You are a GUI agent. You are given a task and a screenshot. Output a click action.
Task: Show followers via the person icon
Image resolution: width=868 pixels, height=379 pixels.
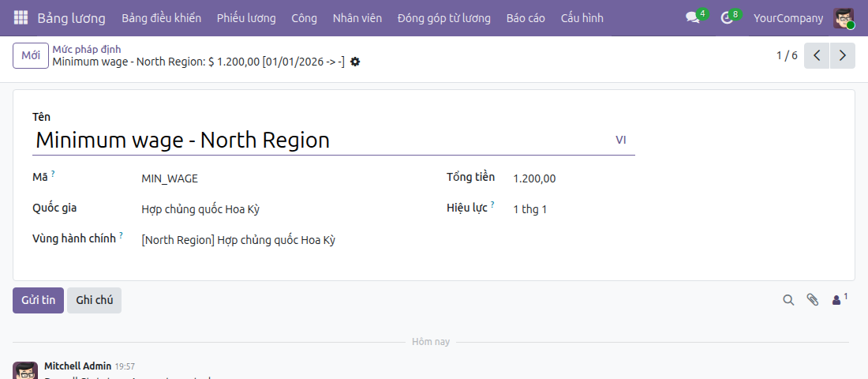[840, 299]
